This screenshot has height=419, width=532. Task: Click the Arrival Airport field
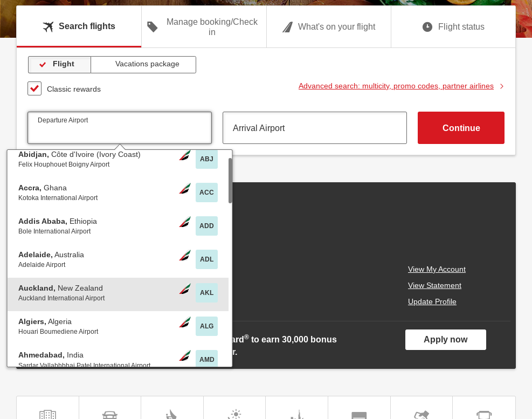pyautogui.click(x=315, y=128)
